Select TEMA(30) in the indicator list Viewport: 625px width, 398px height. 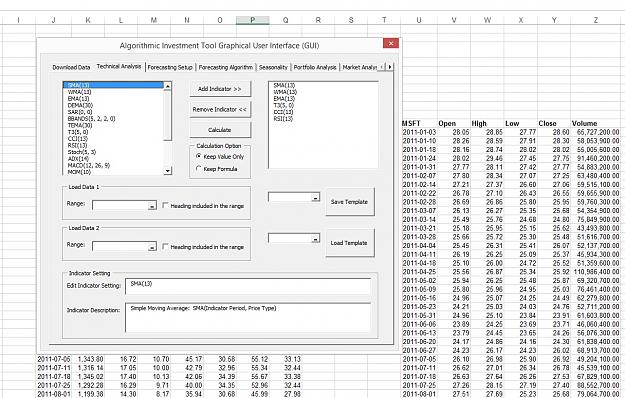113,125
